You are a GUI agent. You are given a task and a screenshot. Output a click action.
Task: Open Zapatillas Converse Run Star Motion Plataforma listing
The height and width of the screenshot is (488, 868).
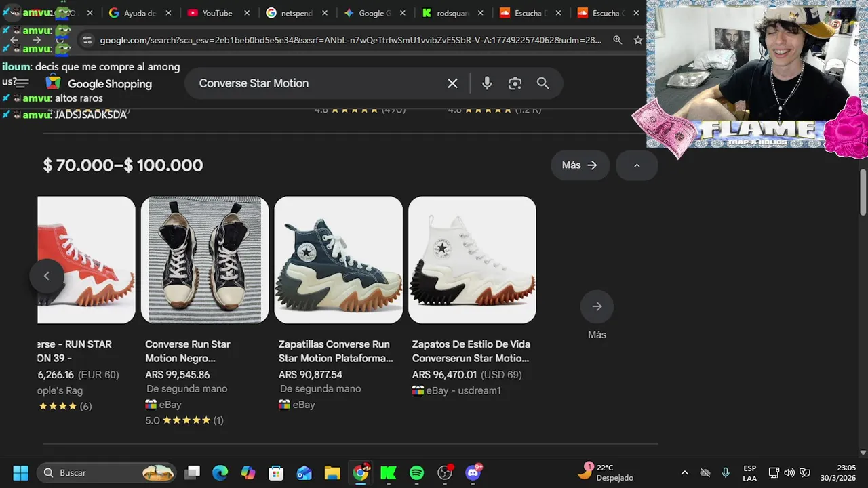pos(336,351)
